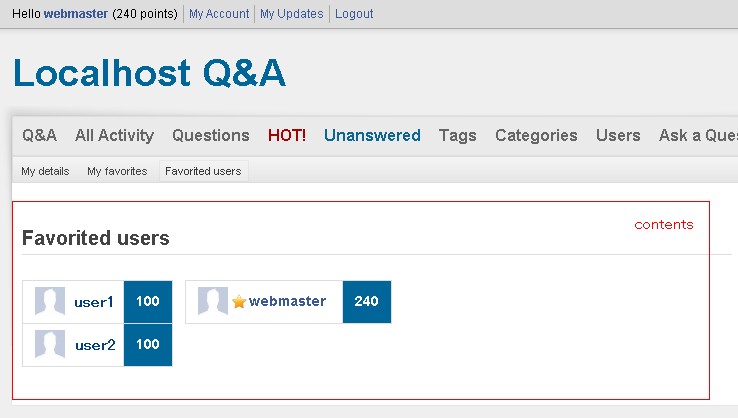Browse the Tags page
Image resolution: width=738 pixels, height=418 pixels.
click(458, 136)
